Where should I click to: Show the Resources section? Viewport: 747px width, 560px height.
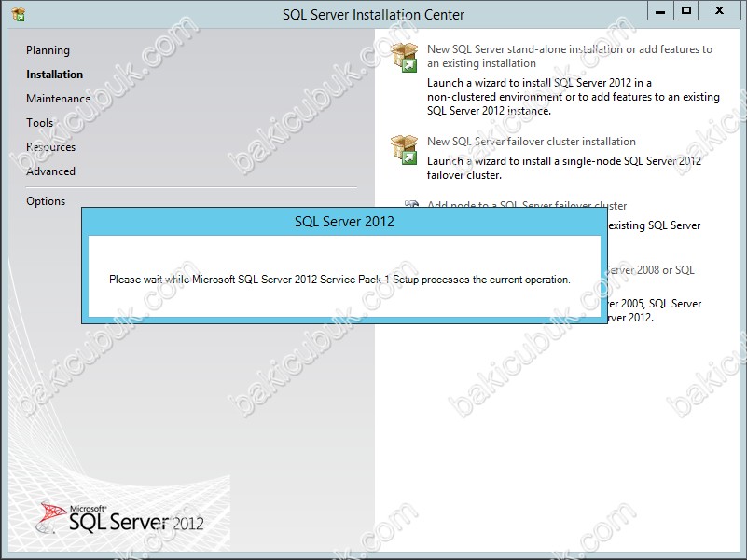coord(50,147)
